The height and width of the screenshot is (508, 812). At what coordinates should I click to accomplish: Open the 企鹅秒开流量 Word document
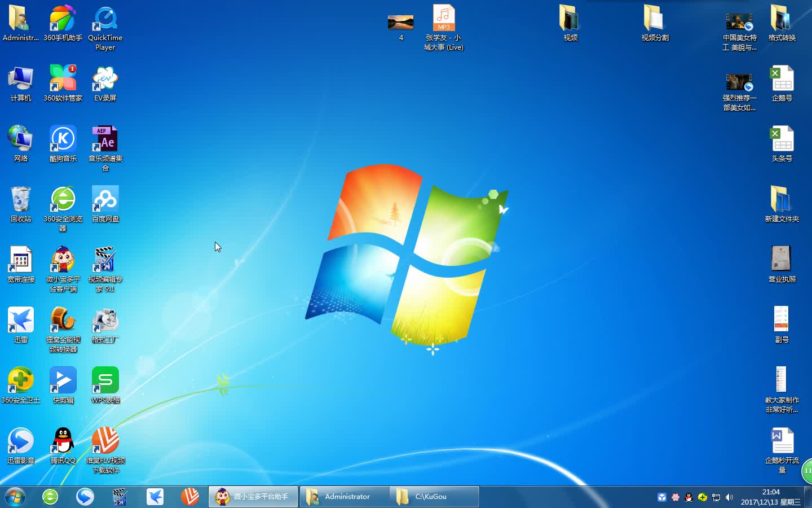pos(782,450)
